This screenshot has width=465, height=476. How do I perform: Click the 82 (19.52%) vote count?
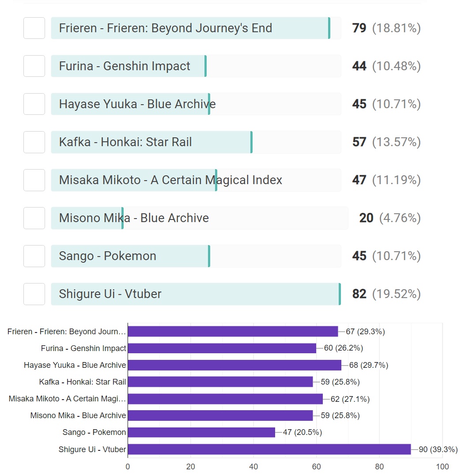386,294
